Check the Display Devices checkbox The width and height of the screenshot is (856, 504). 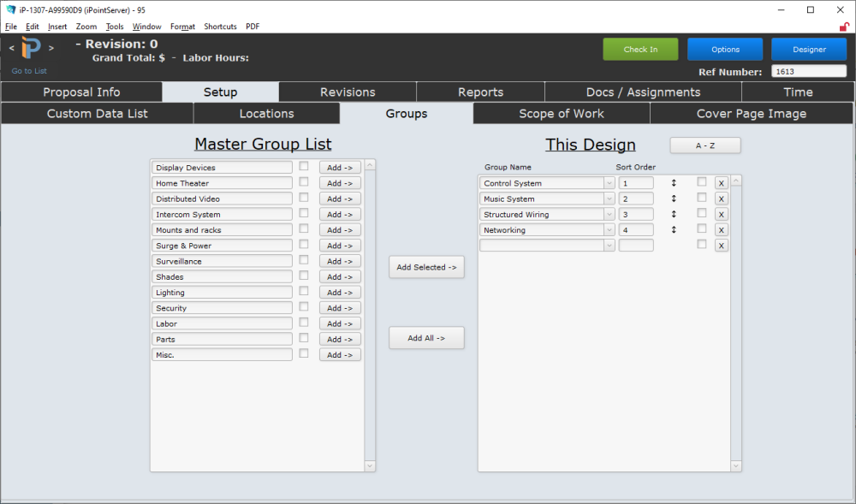(x=304, y=166)
